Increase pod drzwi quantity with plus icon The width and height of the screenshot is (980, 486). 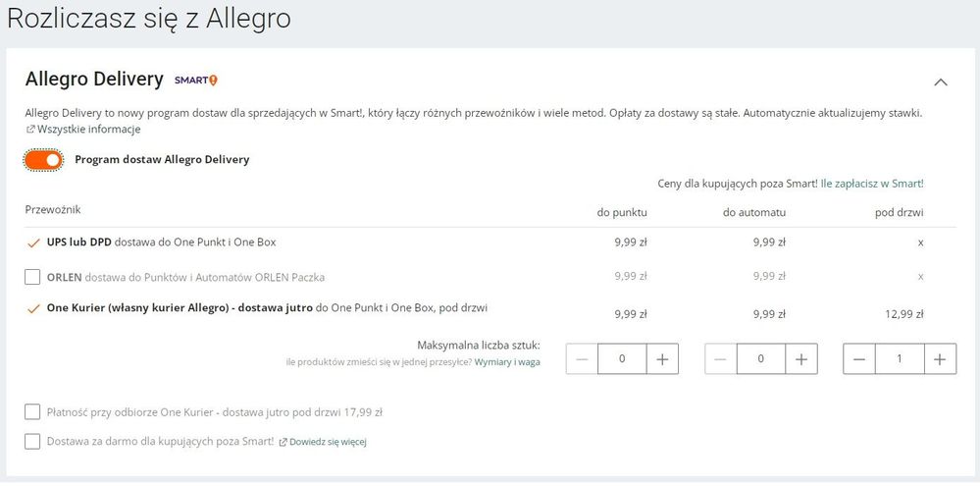point(940,359)
